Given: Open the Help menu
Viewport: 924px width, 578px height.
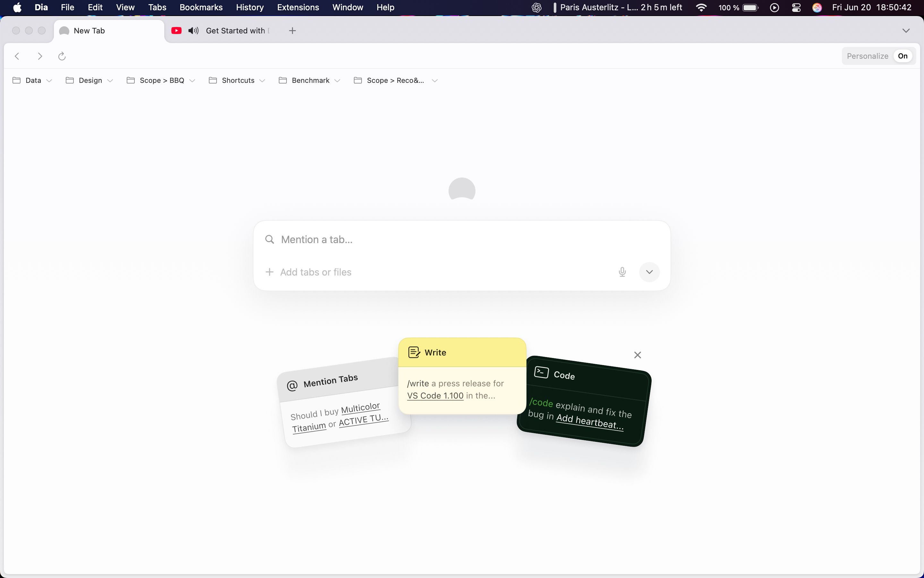Looking at the screenshot, I should click(386, 8).
